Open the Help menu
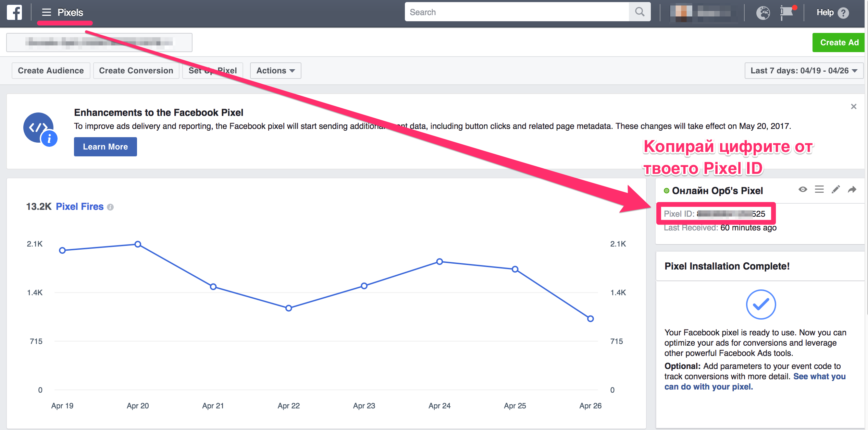Viewport: 868px width, 430px height. tap(825, 12)
